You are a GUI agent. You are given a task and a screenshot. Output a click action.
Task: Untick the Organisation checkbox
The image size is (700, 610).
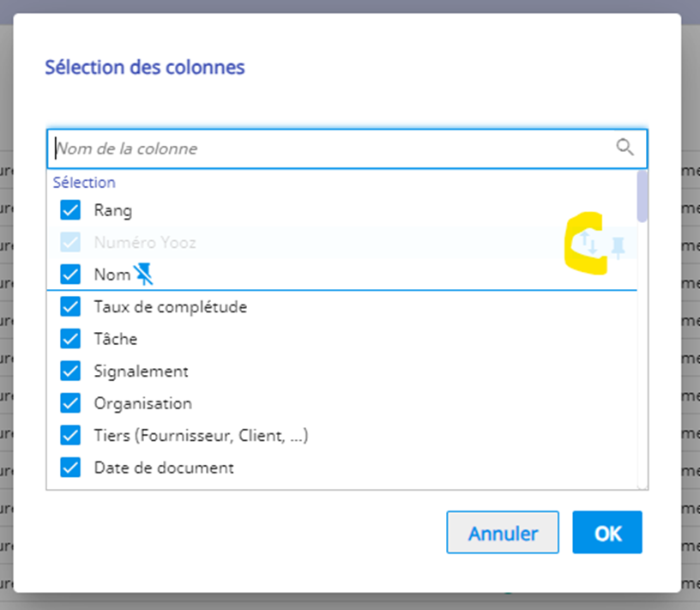(x=70, y=403)
